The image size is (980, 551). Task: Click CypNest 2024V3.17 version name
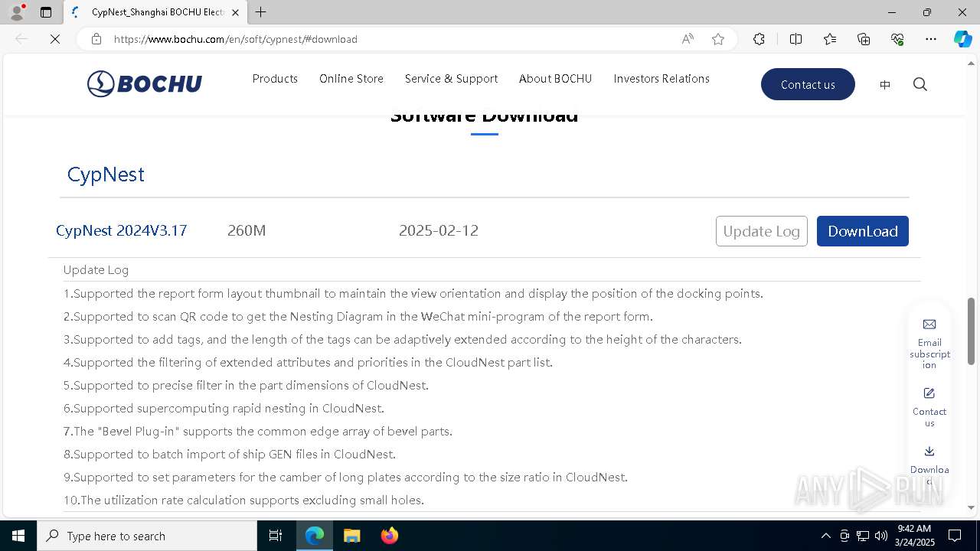[x=122, y=230]
